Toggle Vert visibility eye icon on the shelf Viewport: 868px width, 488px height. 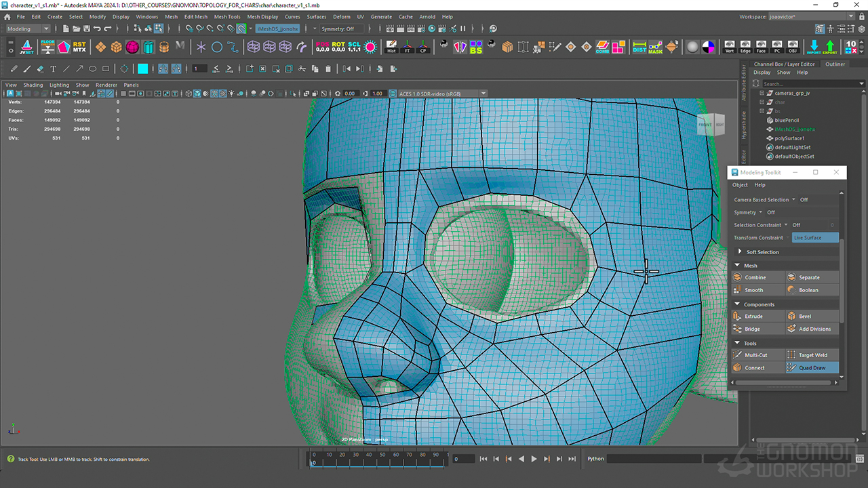[730, 47]
